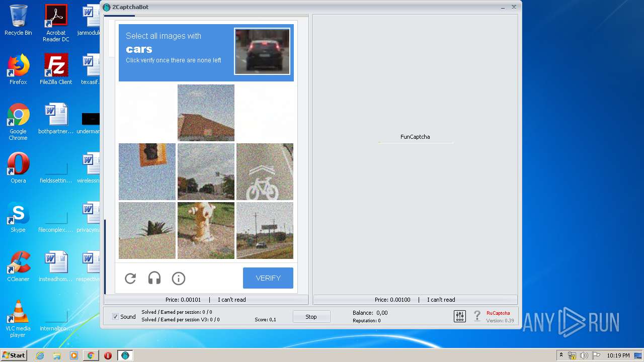644x362 pixels.
Task: Click the example car image
Action: [262, 51]
